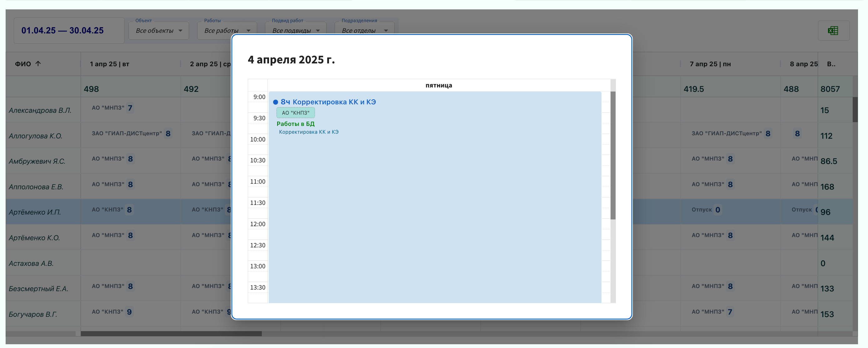
Task: Open the Объект filter chevron
Action: tap(181, 30)
